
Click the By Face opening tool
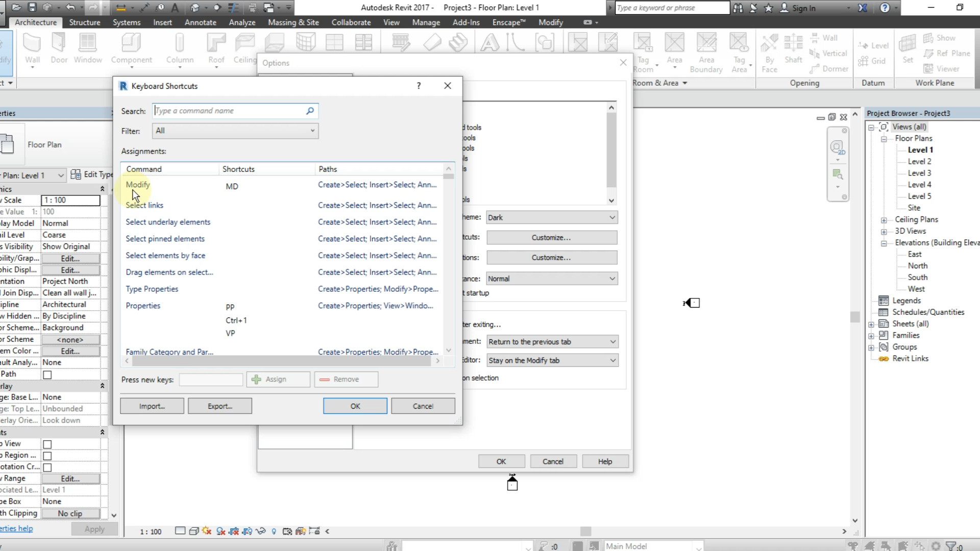[x=769, y=53]
